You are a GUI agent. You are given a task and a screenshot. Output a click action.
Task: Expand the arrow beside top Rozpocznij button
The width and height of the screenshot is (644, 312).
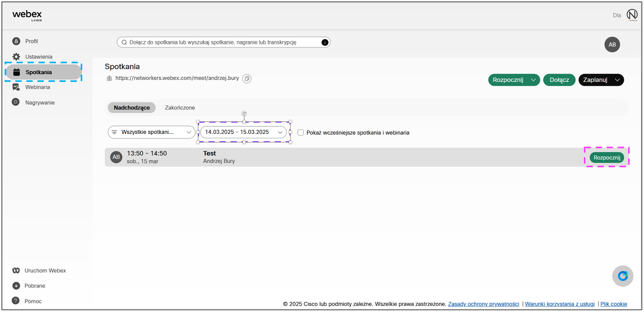[533, 80]
